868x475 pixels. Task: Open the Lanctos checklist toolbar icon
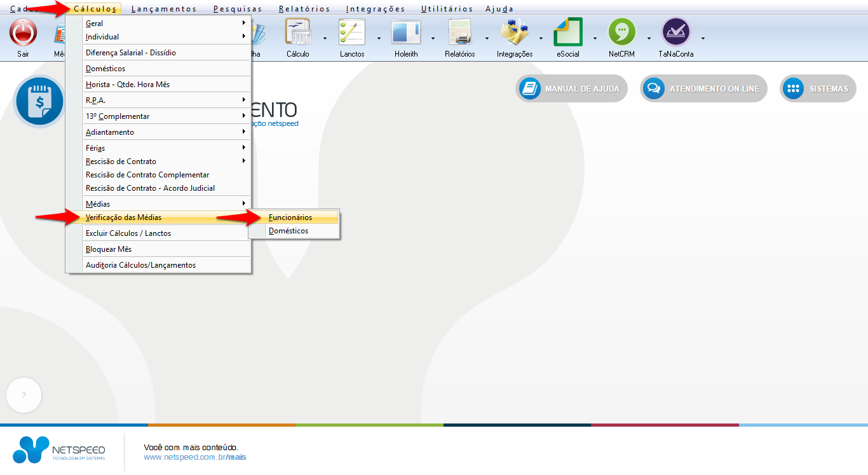point(352,32)
